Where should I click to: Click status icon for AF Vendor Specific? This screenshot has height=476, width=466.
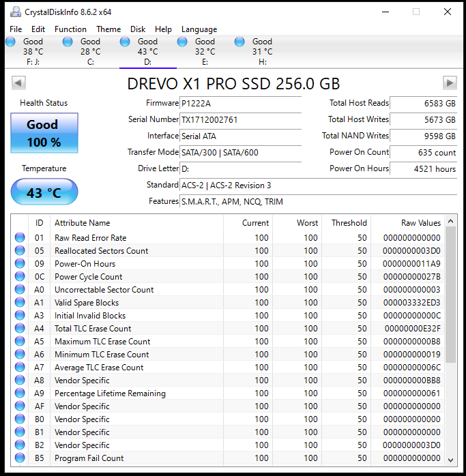coord(20,406)
